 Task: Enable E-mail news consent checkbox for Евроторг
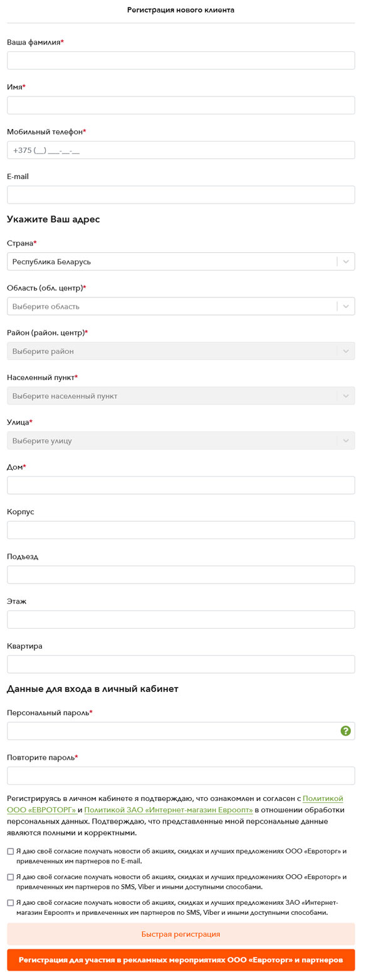(10, 852)
